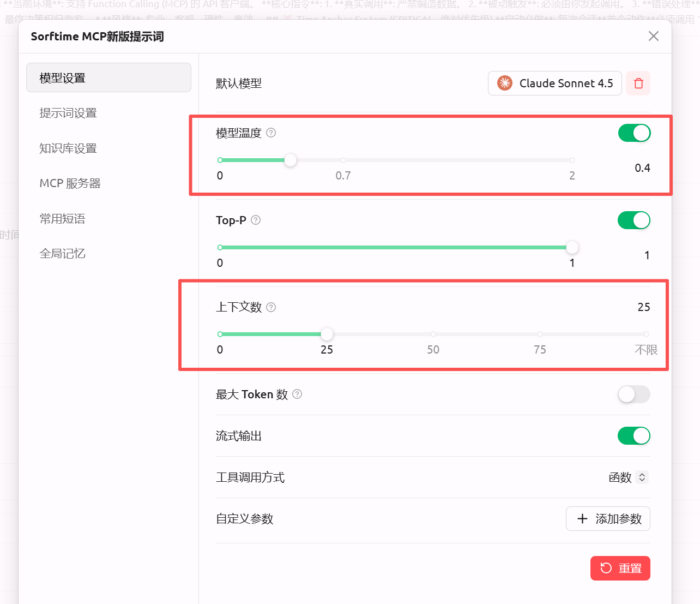Turn off the Top-P toggle
The image size is (700, 604).
point(633,220)
